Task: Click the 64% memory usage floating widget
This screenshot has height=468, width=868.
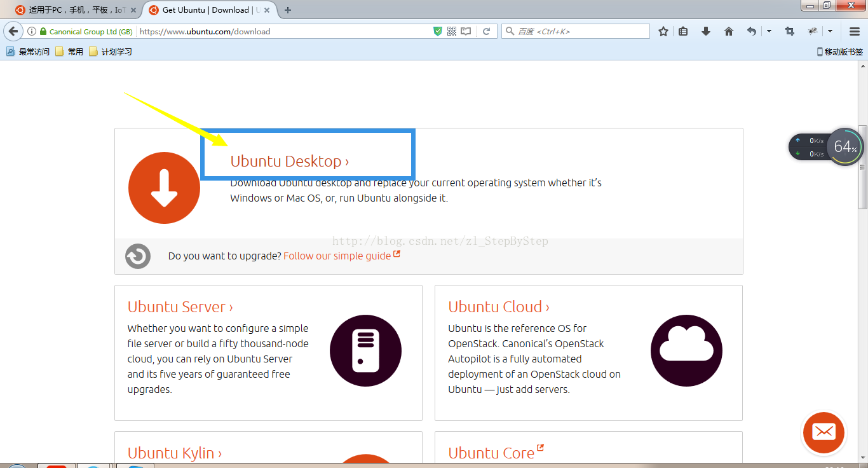Action: pyautogui.click(x=845, y=147)
